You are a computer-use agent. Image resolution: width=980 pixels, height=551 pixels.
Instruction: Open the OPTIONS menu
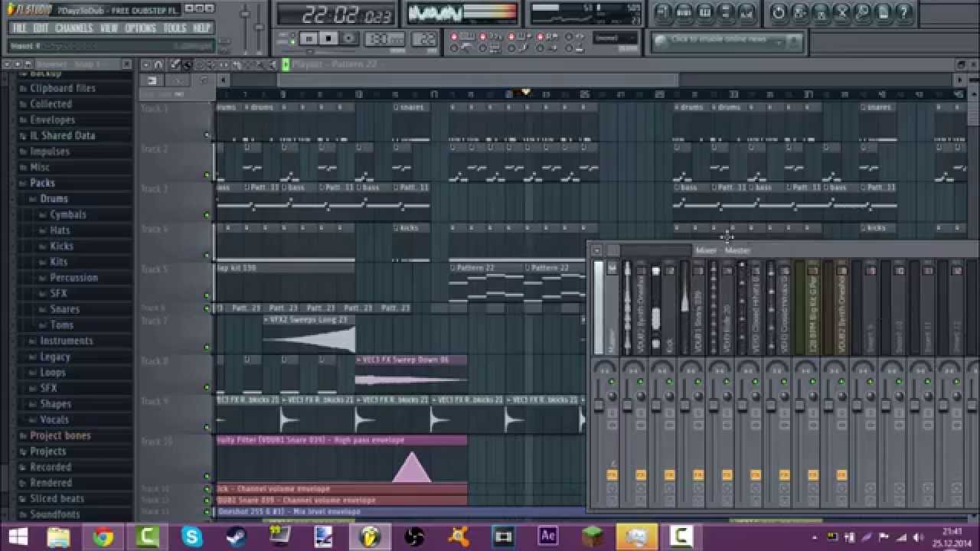140,28
